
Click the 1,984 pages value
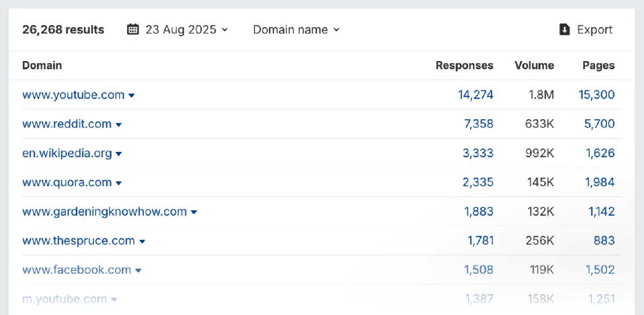tap(600, 182)
